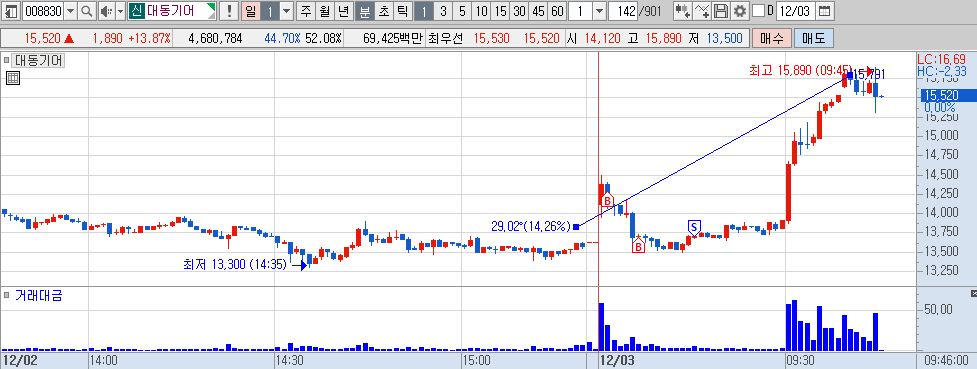Click the data grid icon below 대동기어 label

[12, 78]
